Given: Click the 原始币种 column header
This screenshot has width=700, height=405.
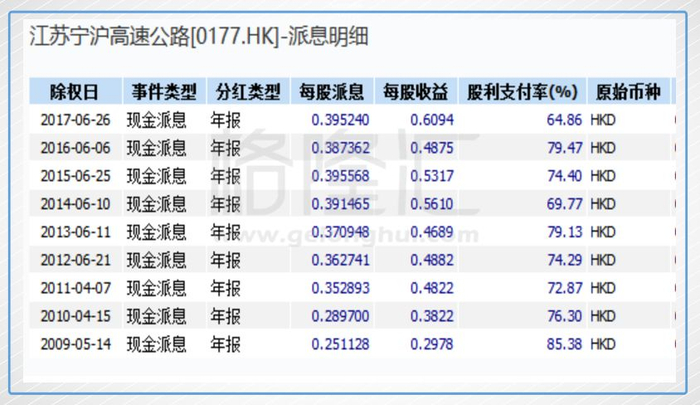Looking at the screenshot, I should pos(628,92).
